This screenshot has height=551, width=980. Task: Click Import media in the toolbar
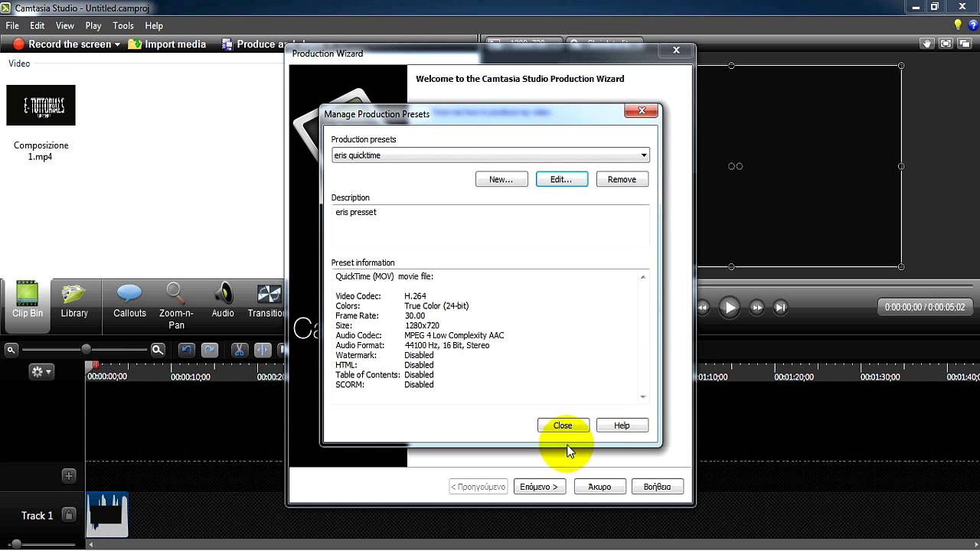(x=167, y=44)
